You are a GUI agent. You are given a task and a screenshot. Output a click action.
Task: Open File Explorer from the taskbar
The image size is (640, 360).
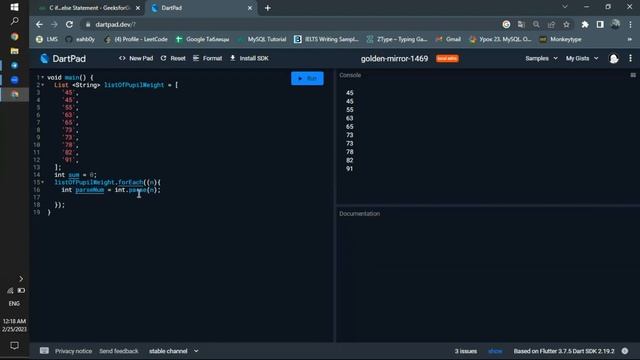(x=14, y=51)
